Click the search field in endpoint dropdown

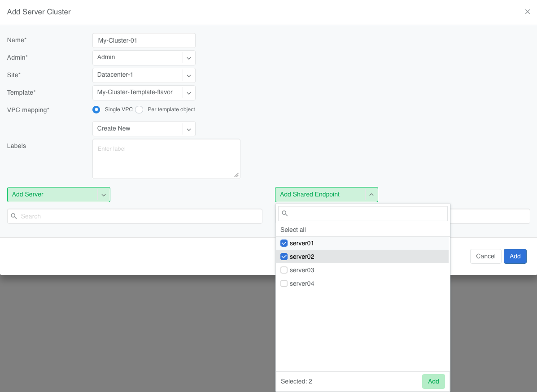click(x=362, y=213)
